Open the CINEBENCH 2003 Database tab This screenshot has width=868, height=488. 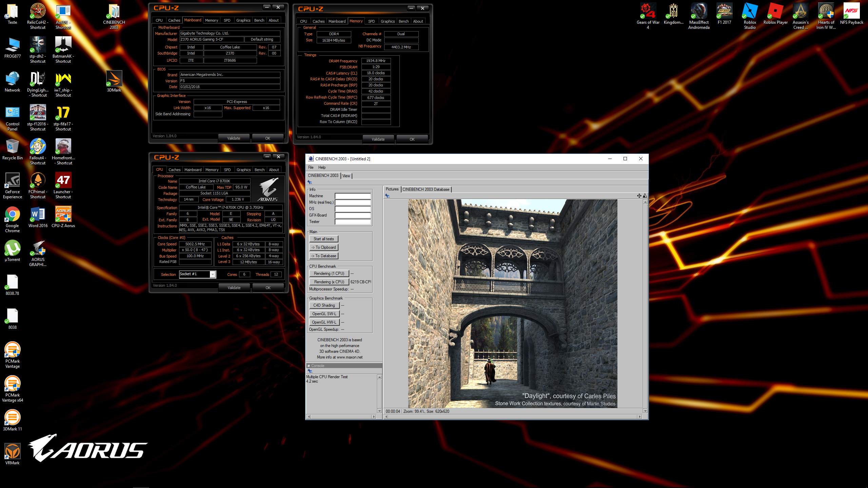point(426,189)
